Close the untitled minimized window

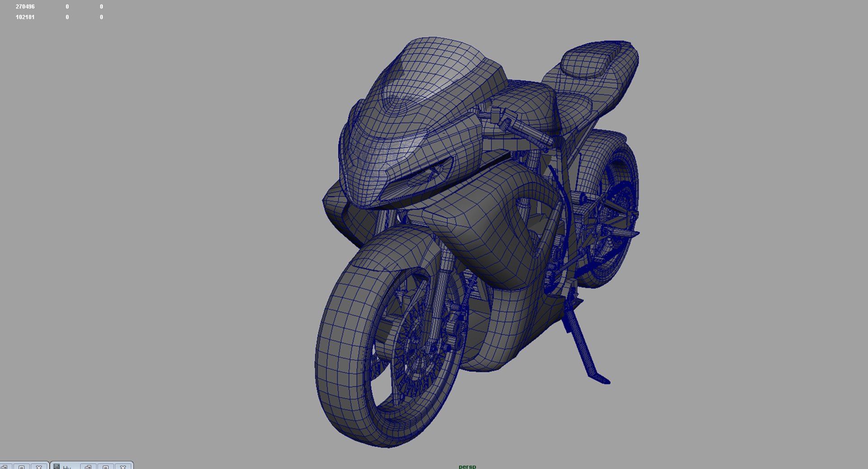(x=39, y=467)
